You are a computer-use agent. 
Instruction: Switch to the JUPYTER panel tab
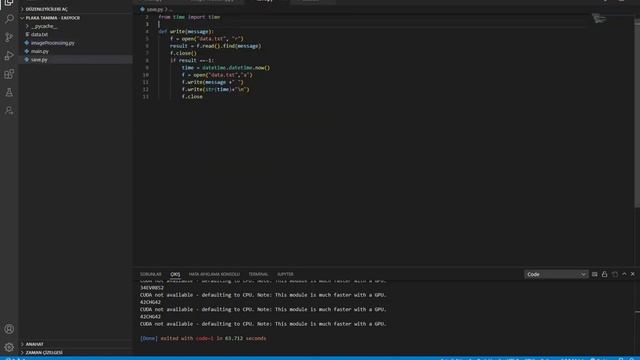pyautogui.click(x=285, y=274)
